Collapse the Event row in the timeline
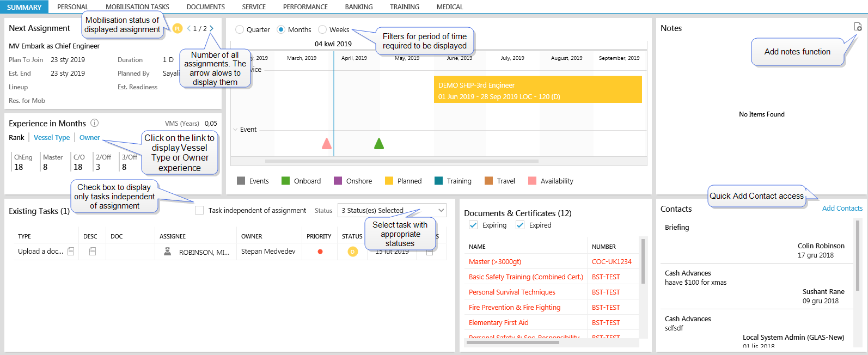The image size is (868, 355). [235, 130]
